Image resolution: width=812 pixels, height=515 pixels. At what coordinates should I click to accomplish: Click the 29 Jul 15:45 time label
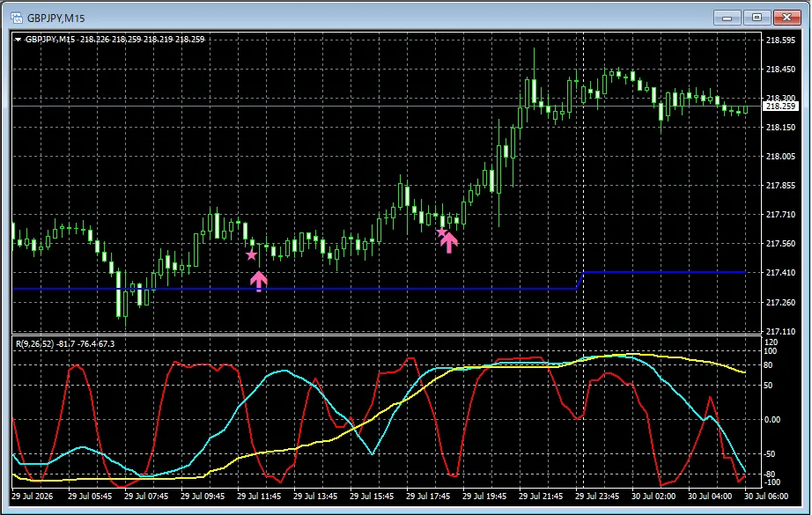(x=372, y=496)
